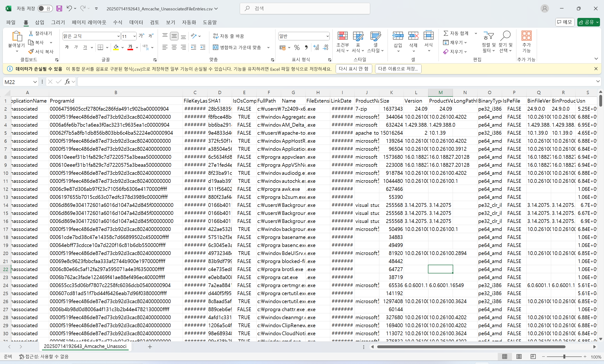
Task: Open Conditional Formatting icon
Action: pyautogui.click(x=342, y=36)
